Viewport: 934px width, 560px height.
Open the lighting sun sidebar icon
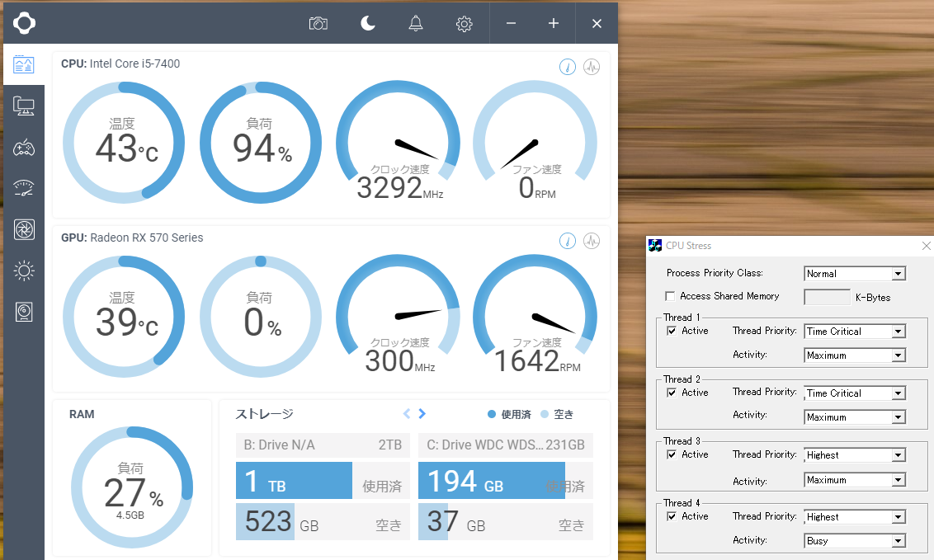[24, 271]
